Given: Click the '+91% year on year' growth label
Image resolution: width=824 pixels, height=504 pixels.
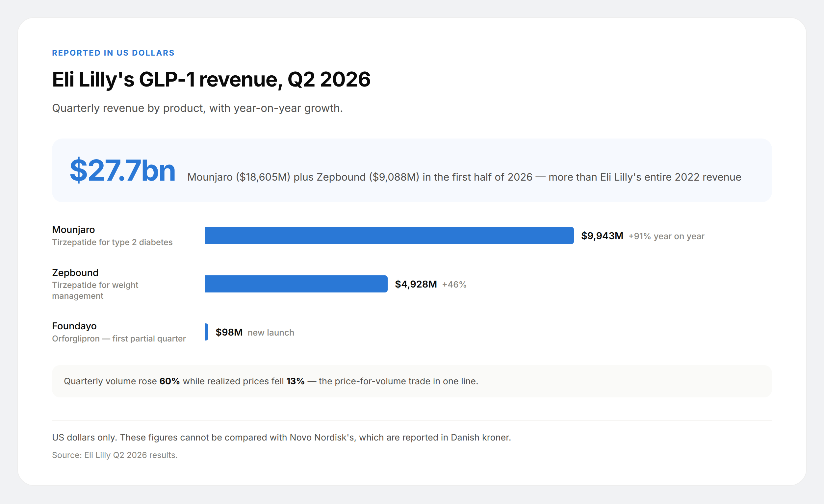Looking at the screenshot, I should pyautogui.click(x=666, y=236).
